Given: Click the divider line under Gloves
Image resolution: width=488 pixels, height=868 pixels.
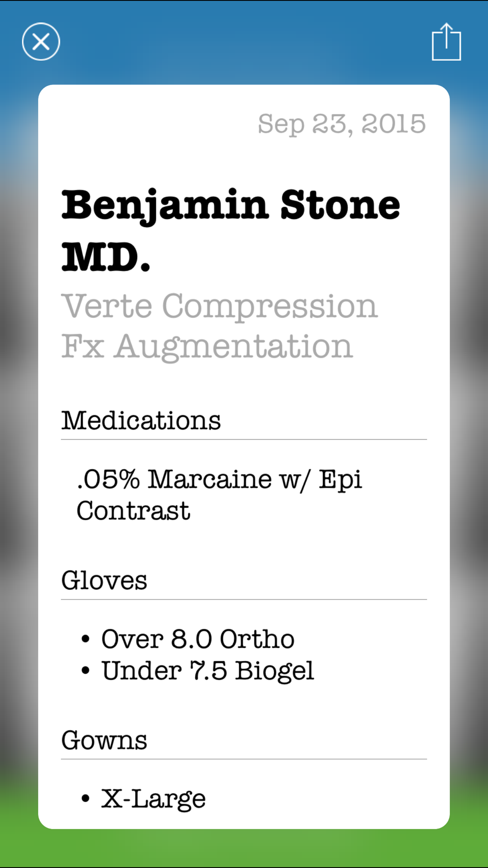Looking at the screenshot, I should [244, 599].
